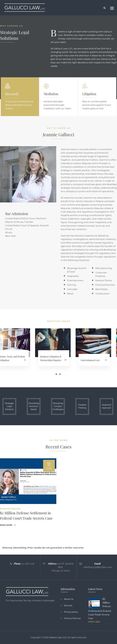
Task: Click the footer phone icon
Action: point(11,563)
